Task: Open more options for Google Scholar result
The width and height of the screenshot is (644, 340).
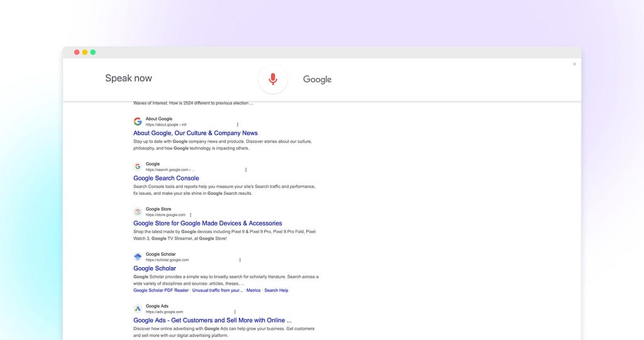Action: tap(240, 260)
